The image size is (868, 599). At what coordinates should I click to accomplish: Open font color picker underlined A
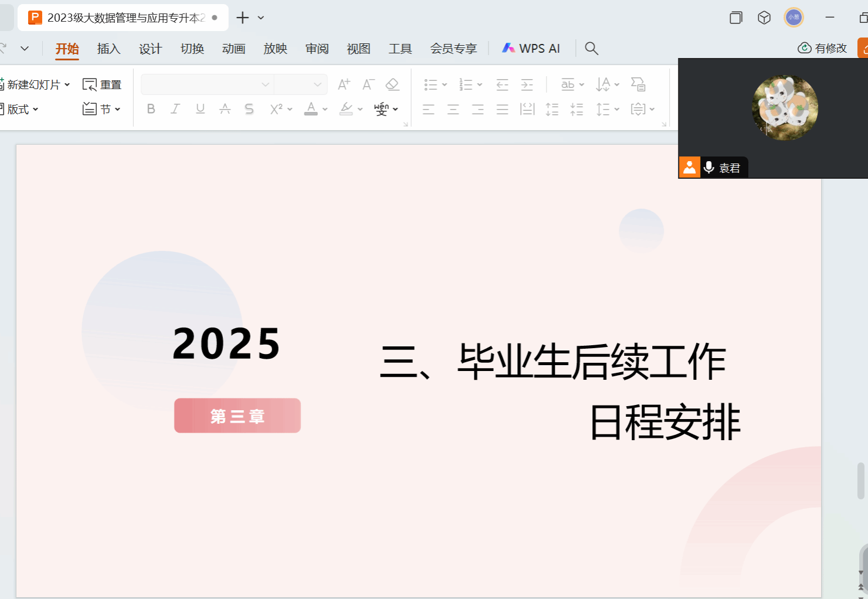(x=311, y=109)
